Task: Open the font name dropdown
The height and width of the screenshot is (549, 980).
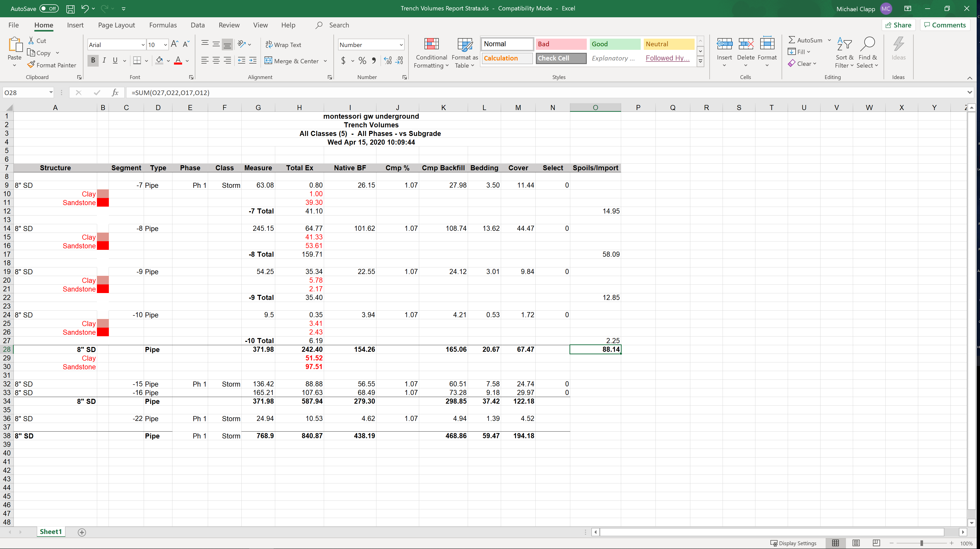Action: click(143, 45)
